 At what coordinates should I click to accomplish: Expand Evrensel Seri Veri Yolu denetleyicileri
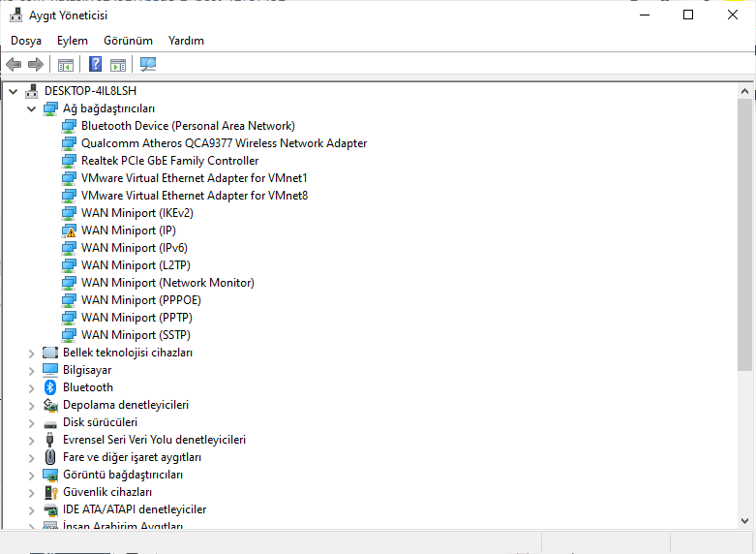tap(31, 441)
